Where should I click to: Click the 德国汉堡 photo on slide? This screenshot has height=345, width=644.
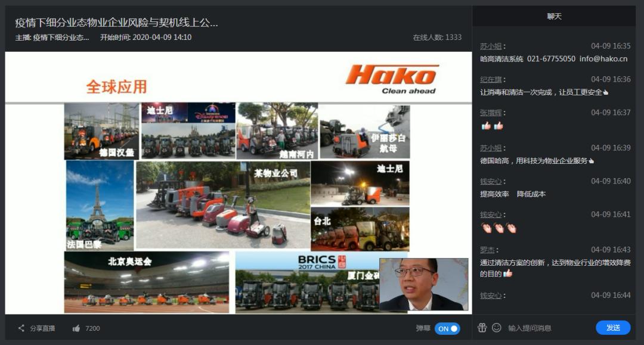101,131
